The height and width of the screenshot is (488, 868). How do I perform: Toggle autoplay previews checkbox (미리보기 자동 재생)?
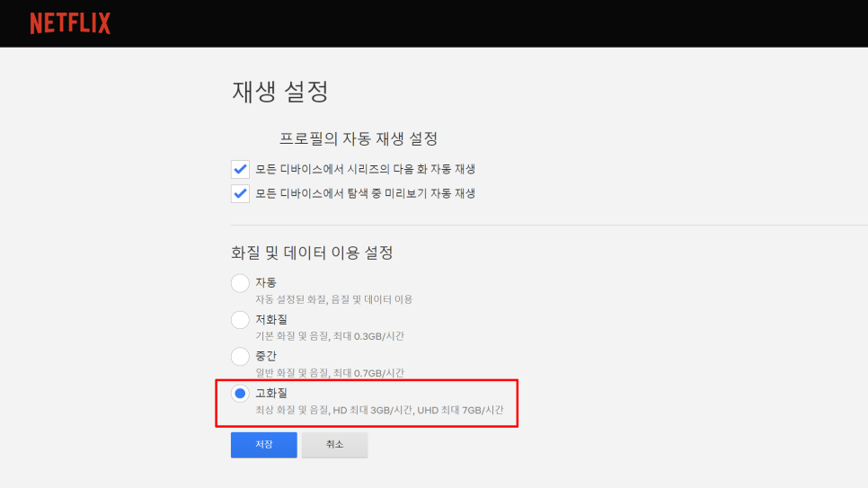(x=240, y=193)
